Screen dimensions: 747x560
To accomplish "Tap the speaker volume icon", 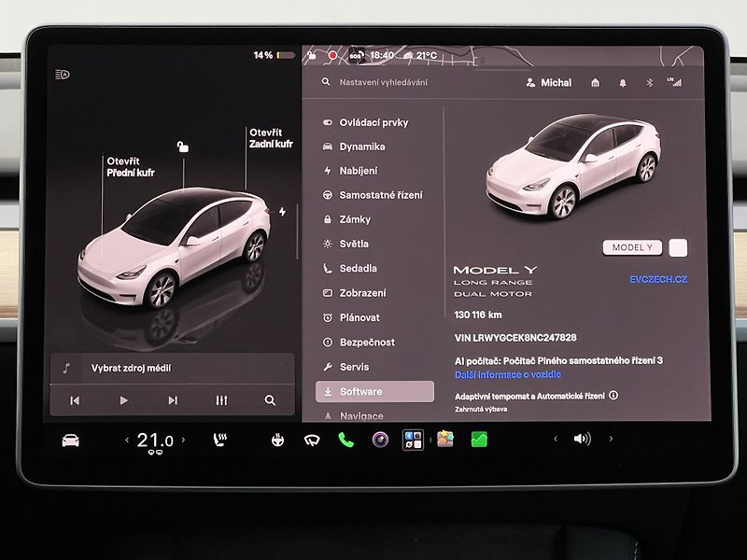I will pyautogui.click(x=582, y=439).
